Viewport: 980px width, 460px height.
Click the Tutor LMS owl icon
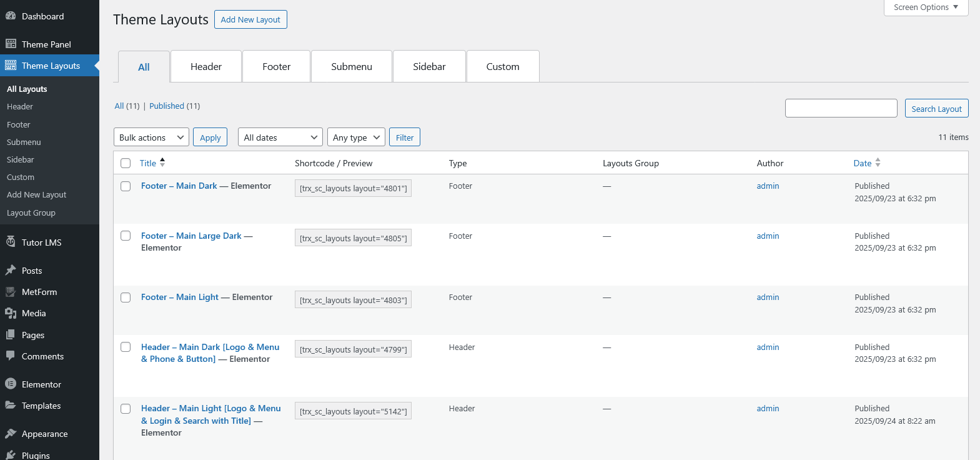[11, 242]
